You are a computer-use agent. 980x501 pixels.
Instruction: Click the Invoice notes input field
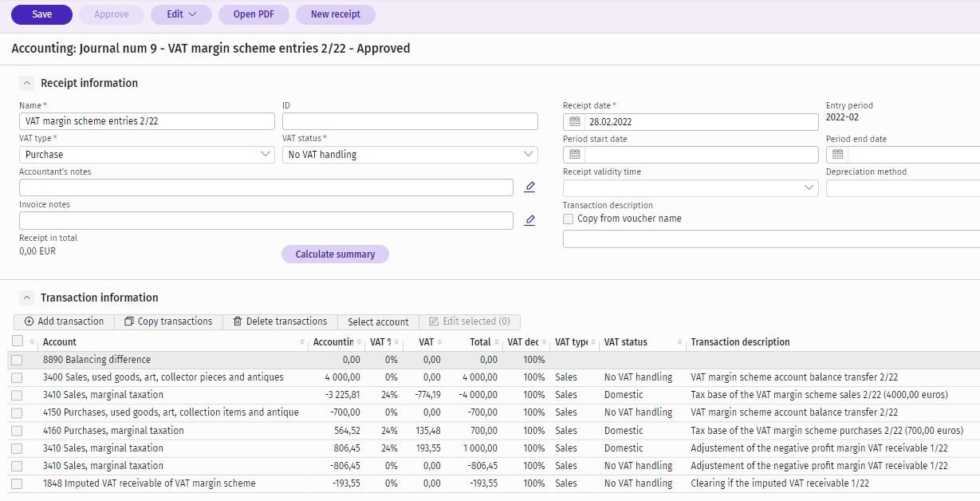tap(266, 220)
